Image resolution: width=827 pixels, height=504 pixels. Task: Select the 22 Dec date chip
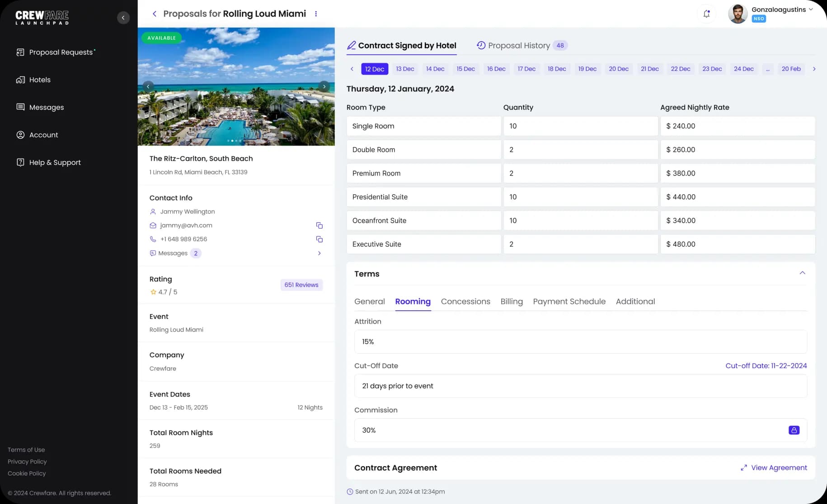(681, 69)
